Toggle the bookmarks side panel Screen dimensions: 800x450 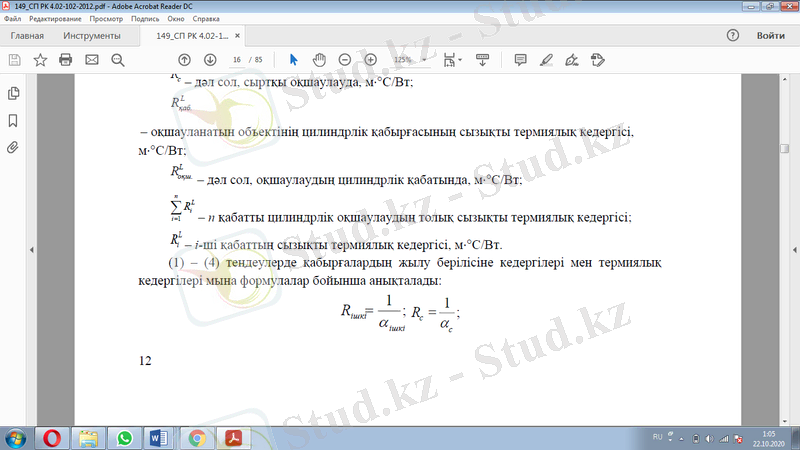pyautogui.click(x=13, y=120)
